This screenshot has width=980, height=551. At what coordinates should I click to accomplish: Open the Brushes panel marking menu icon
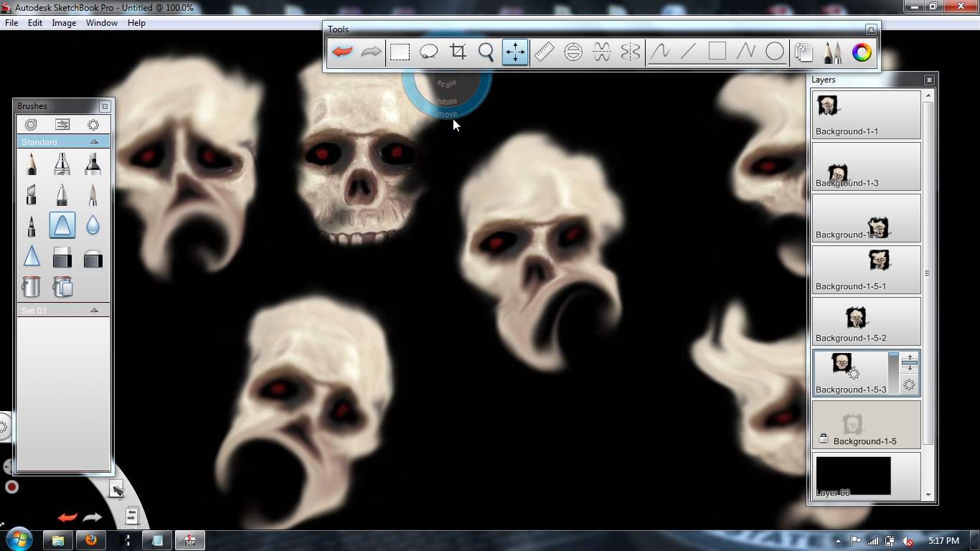click(x=93, y=125)
